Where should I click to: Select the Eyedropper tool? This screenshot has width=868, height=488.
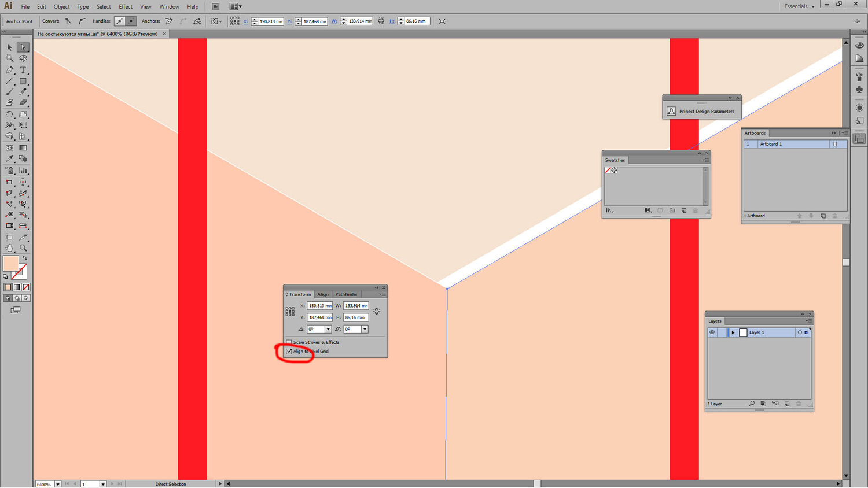[10, 158]
